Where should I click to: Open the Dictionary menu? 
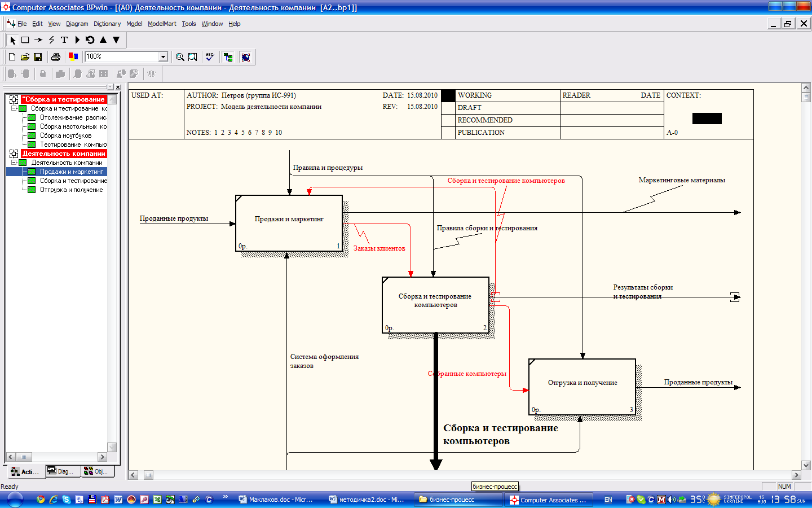(107, 24)
